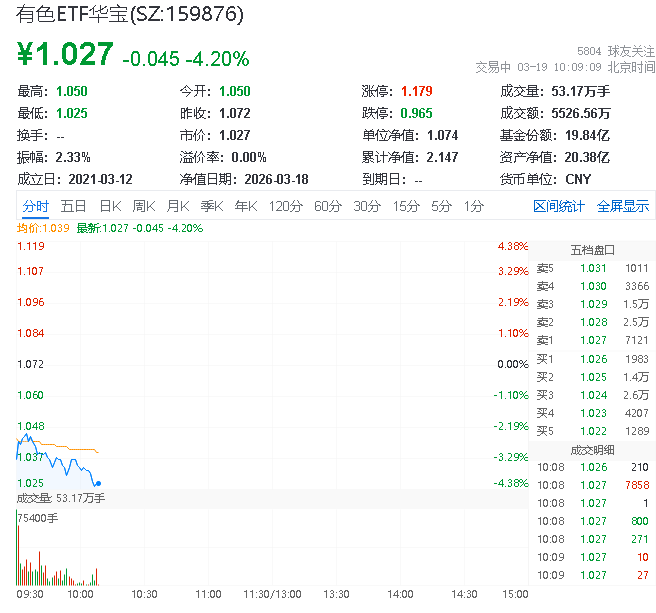This screenshot has width=656, height=613.
Task: Click the 跌停 value 0.965
Action: [416, 113]
